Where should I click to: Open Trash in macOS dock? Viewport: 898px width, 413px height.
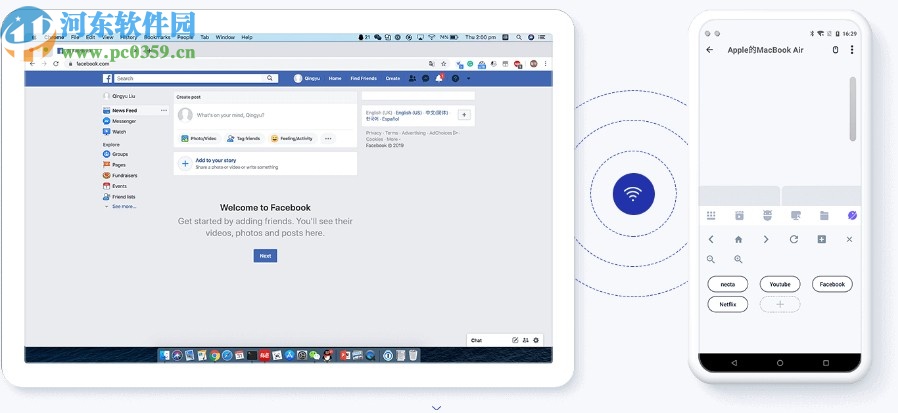pos(413,356)
